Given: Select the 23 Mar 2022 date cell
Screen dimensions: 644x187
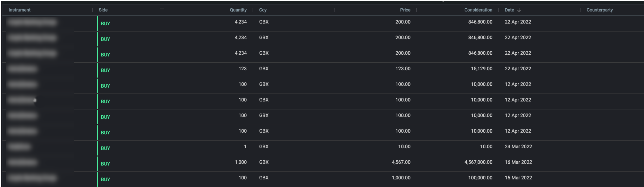Looking at the screenshot, I should point(518,146).
